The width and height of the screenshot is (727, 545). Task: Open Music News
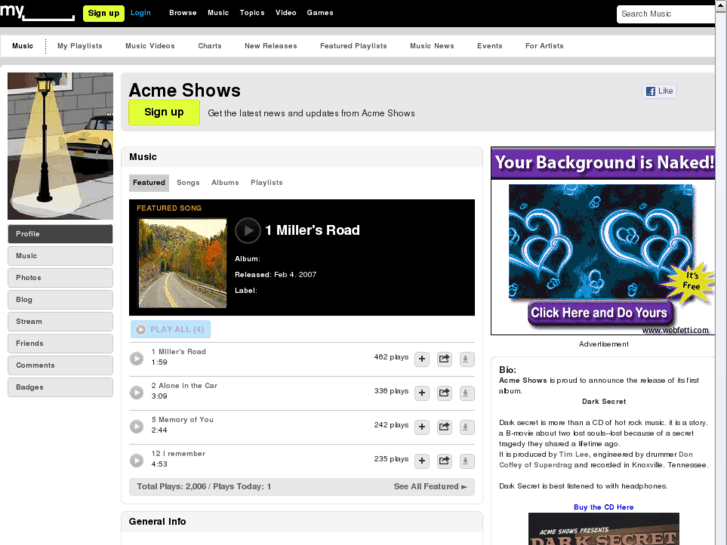432,46
